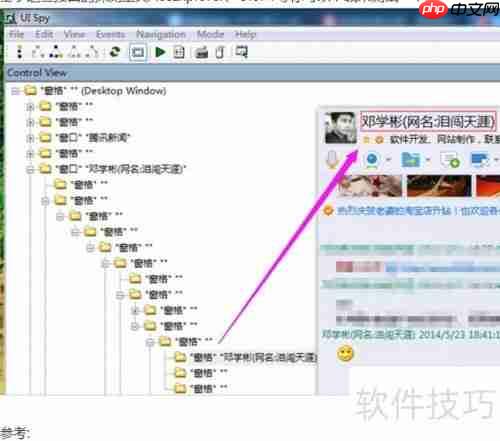Click the blue remote desktop screen icon

click(480, 160)
